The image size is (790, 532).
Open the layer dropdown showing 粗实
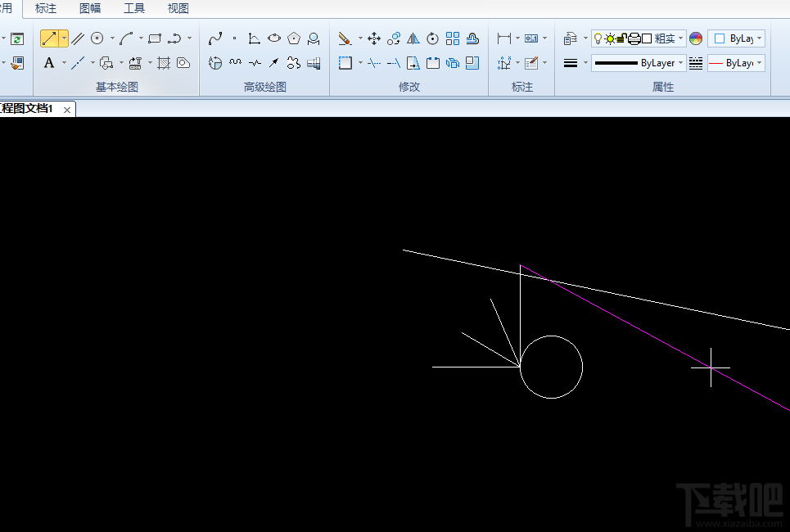639,38
